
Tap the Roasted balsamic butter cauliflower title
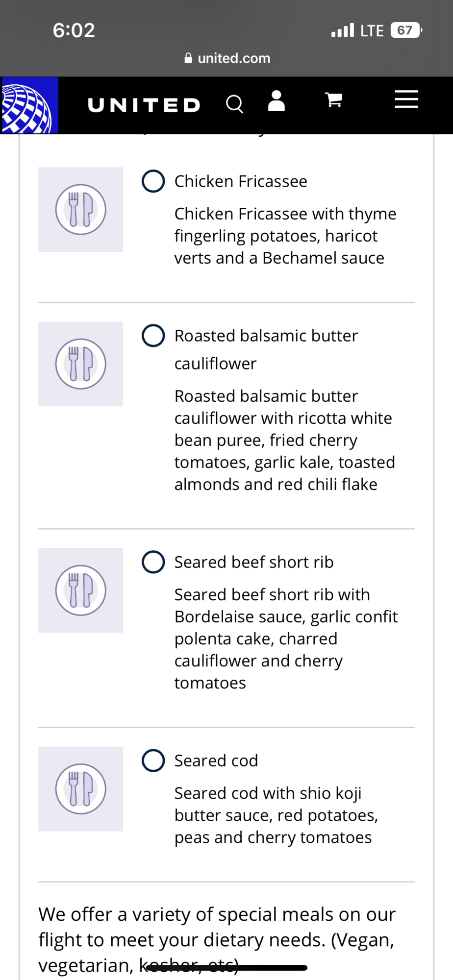(x=266, y=349)
